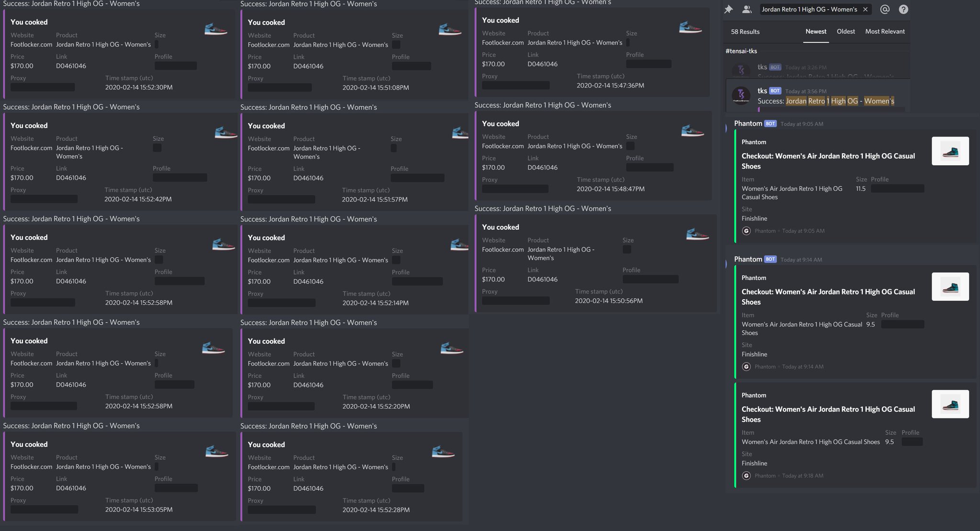The image size is (980, 531).
Task: Open sneaker thumbnail in the 15:52:28PM card
Action: (x=443, y=452)
